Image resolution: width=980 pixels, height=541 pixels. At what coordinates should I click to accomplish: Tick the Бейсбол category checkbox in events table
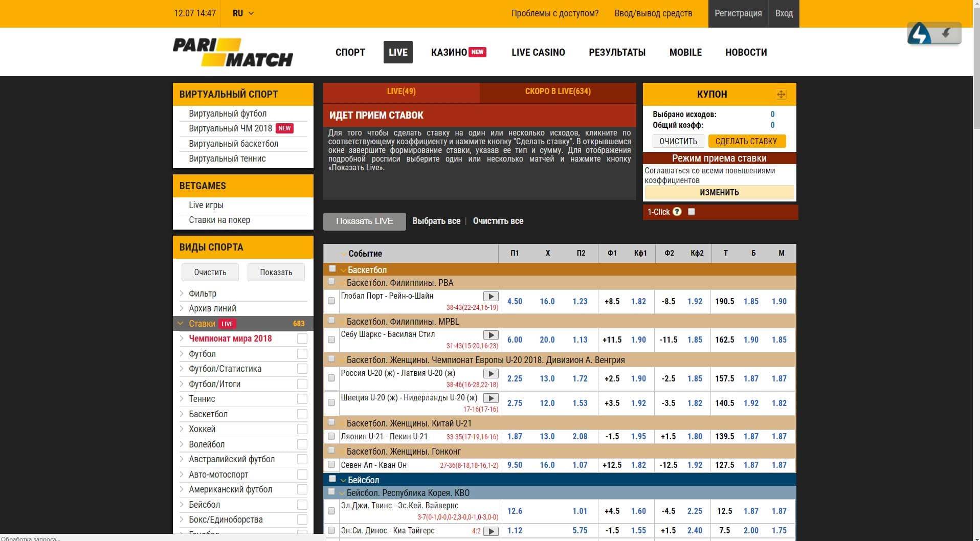332,479
